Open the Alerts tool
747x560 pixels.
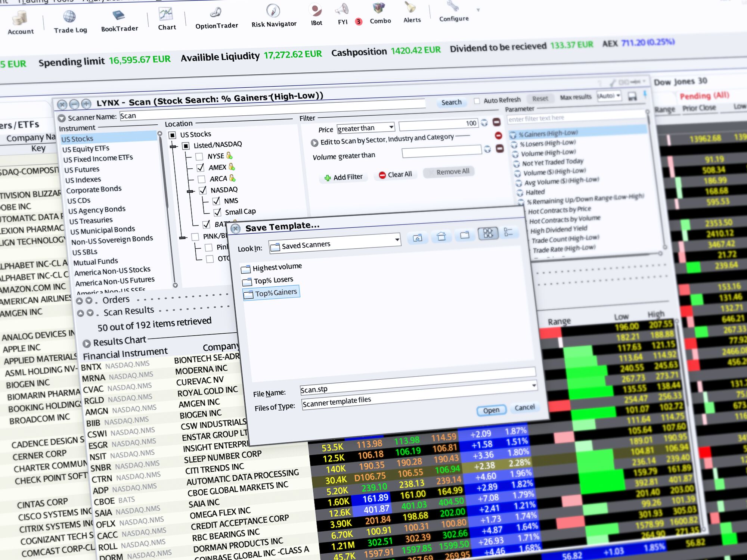click(412, 12)
